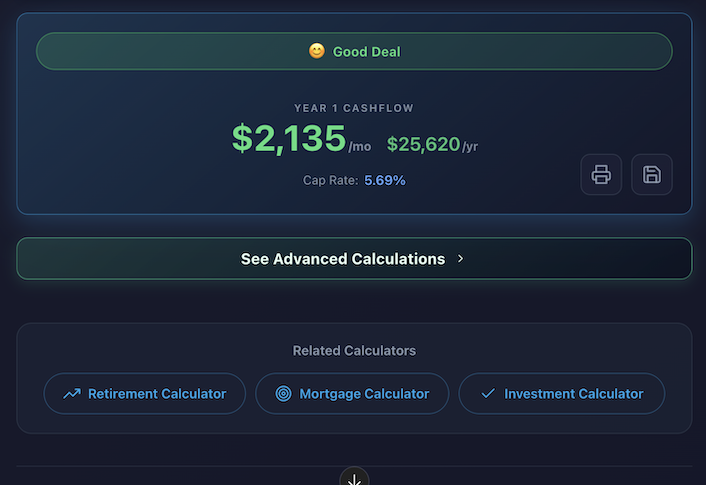The height and width of the screenshot is (485, 706).
Task: Expand the chevron beside See Advanced Calculations
Action: (460, 259)
